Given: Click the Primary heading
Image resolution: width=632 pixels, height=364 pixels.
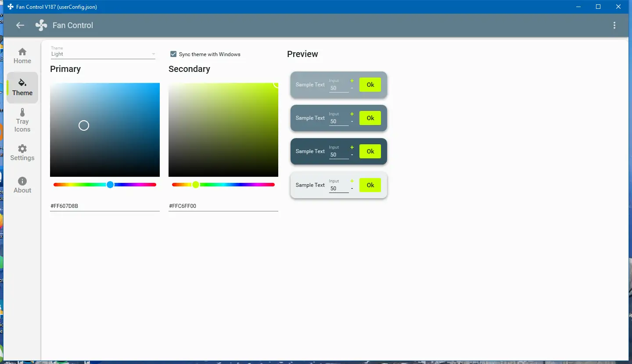Looking at the screenshot, I should pos(65,69).
